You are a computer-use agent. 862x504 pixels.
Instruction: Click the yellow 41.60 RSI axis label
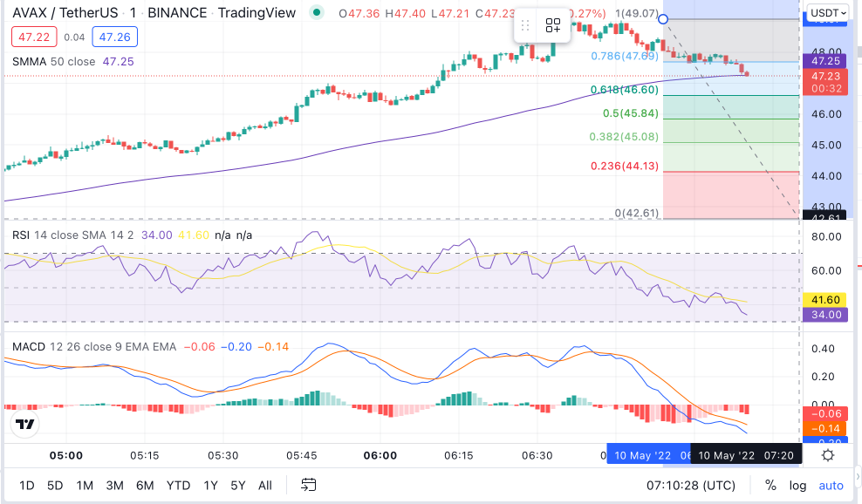825,300
